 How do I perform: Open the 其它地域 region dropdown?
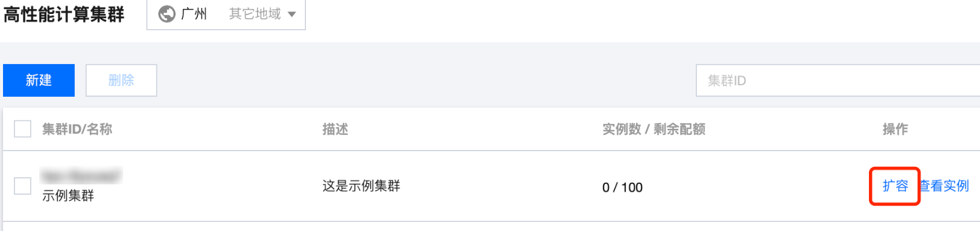tap(262, 14)
